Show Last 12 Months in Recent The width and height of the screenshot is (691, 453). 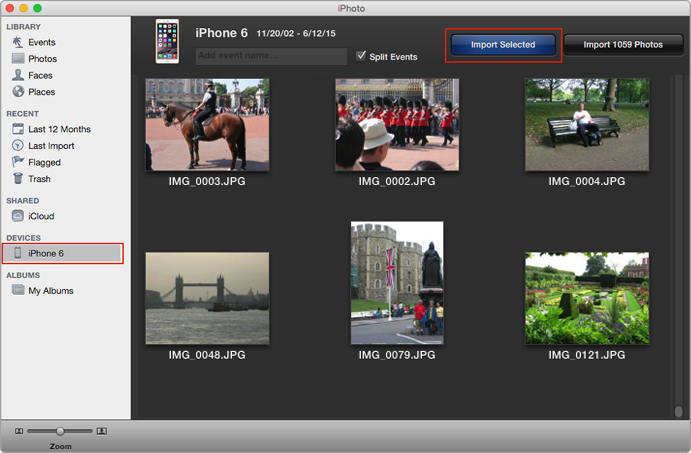59,129
